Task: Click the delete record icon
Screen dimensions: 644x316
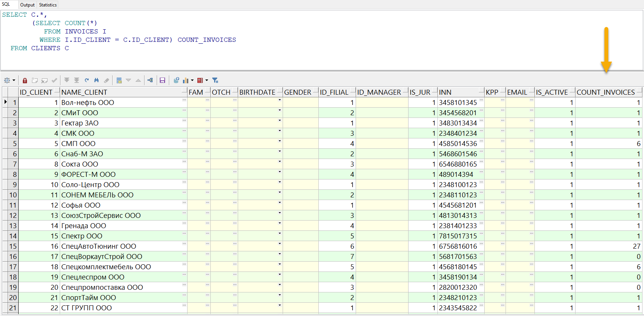Action: pos(45,80)
